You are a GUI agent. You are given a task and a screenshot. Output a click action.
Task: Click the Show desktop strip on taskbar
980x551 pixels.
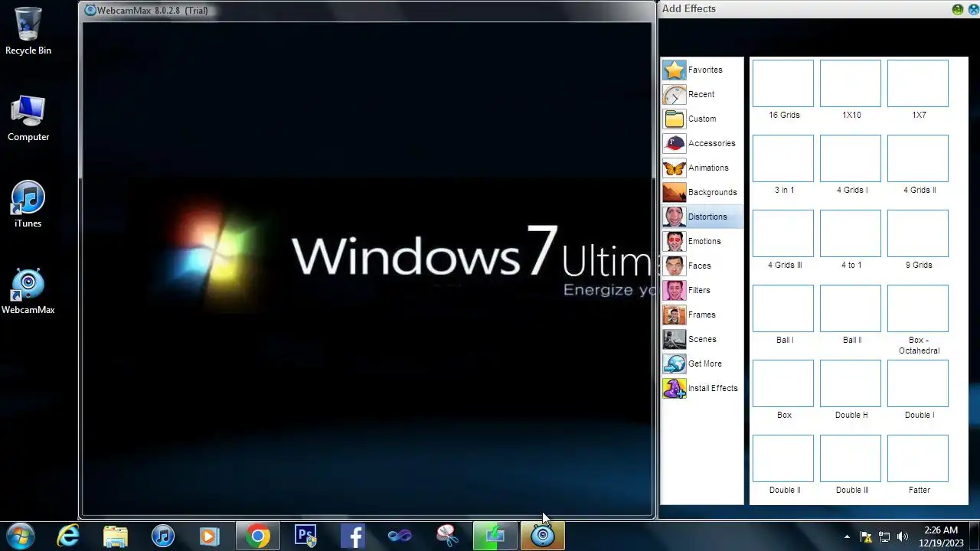pos(975,536)
